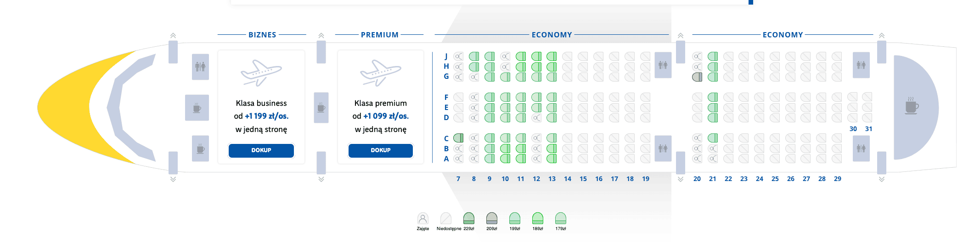Toggle seat 10F selection
This screenshot has height=242, width=980.
tap(505, 97)
